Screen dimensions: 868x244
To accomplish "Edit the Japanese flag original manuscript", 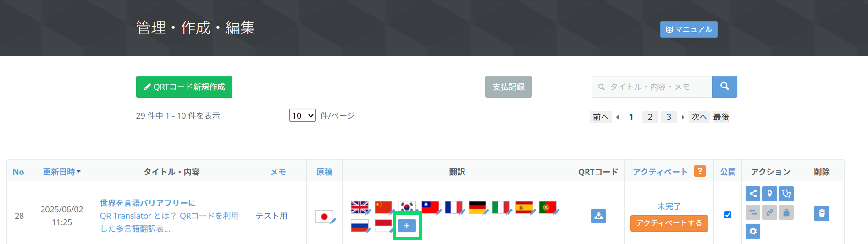I will 326,217.
